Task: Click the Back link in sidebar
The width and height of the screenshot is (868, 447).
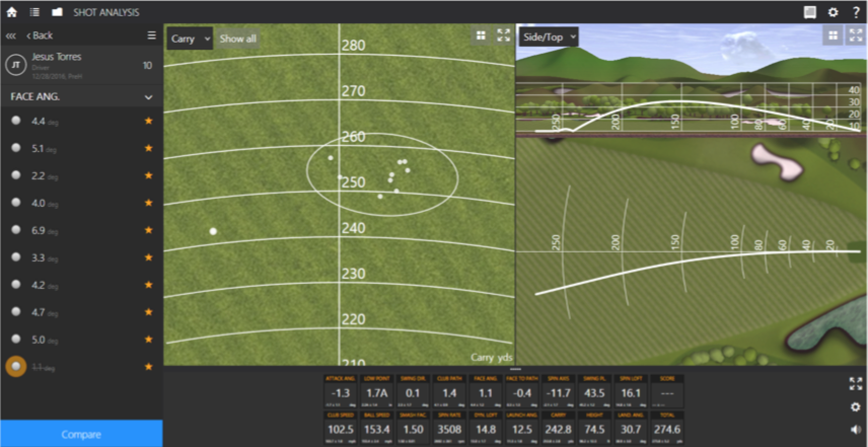Action: (x=40, y=35)
